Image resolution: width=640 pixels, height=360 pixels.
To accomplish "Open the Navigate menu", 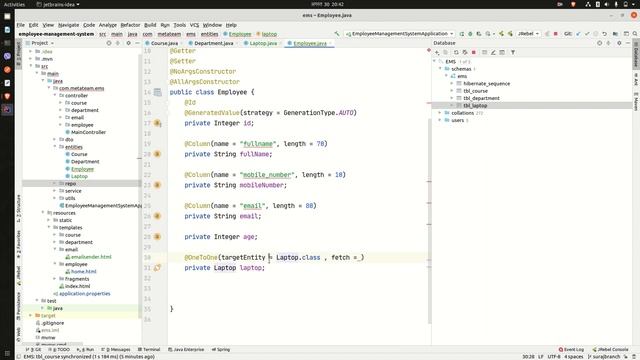I will pos(68,25).
